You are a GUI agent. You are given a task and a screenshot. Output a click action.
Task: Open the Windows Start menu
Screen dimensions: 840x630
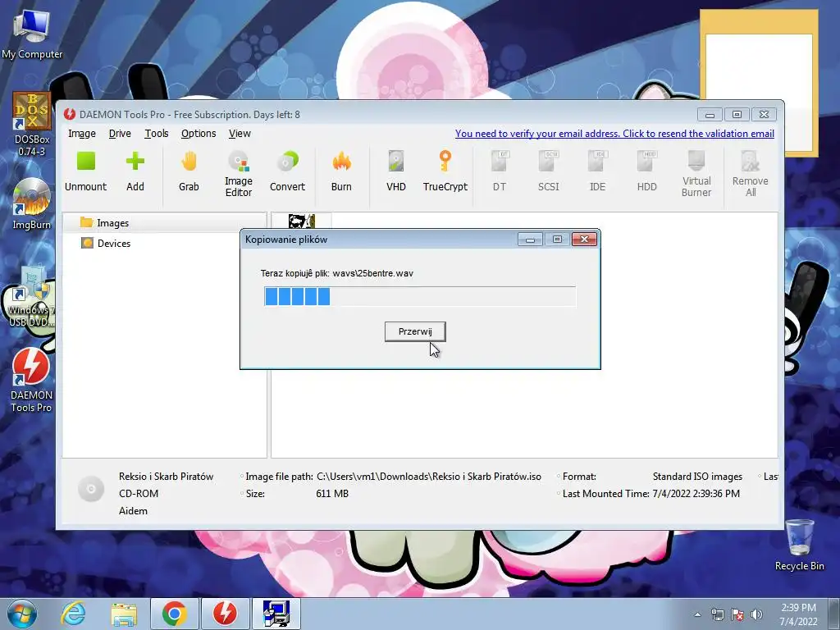(x=22, y=614)
